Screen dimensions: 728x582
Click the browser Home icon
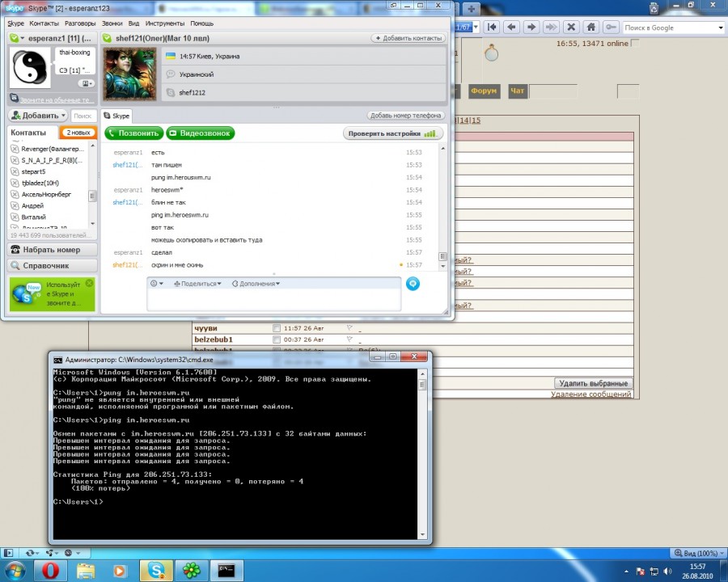click(x=591, y=27)
